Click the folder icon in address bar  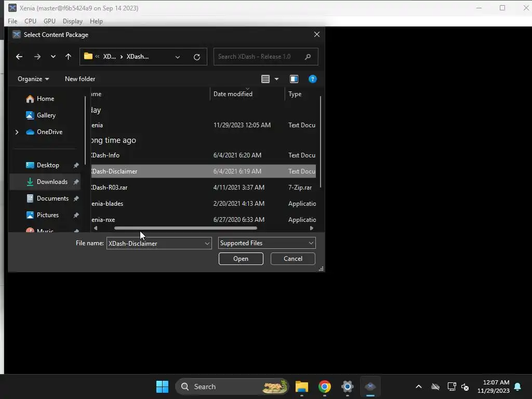88,56
